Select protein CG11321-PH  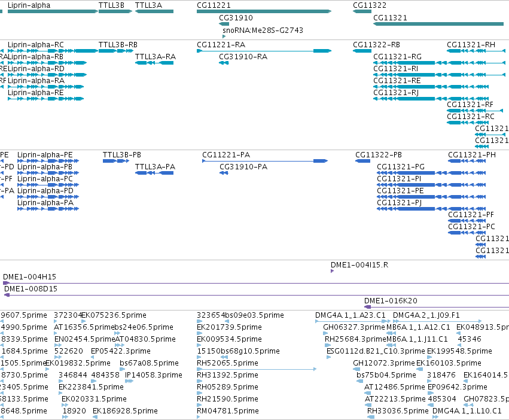click(467, 161)
